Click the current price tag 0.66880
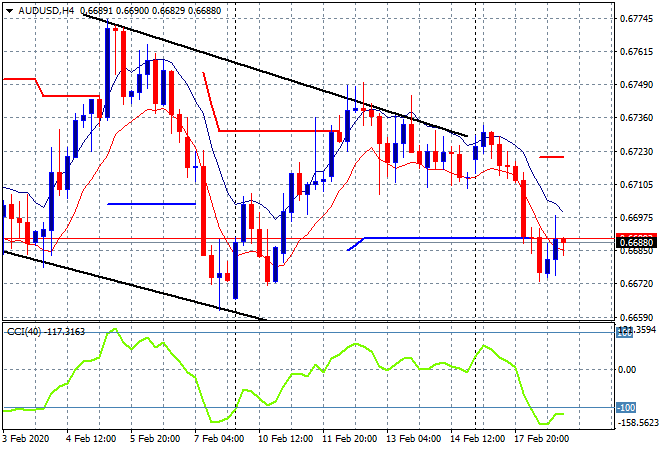660x450 pixels. click(x=636, y=242)
